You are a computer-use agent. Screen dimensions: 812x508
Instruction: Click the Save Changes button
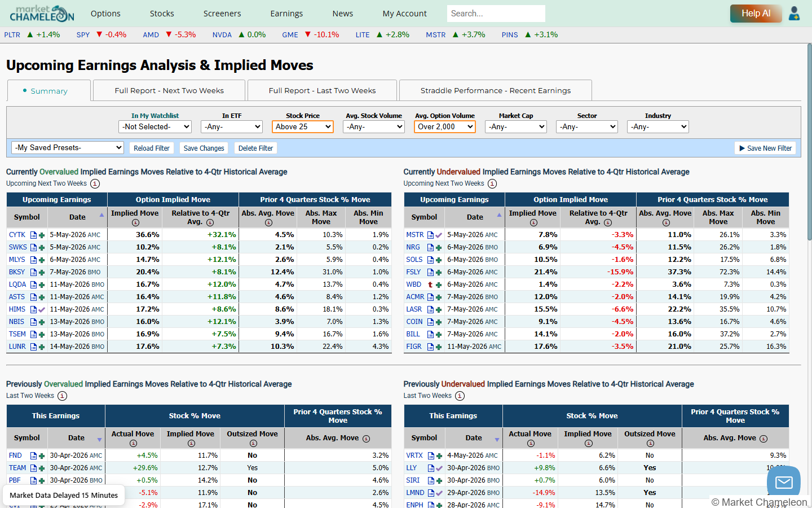(x=204, y=148)
